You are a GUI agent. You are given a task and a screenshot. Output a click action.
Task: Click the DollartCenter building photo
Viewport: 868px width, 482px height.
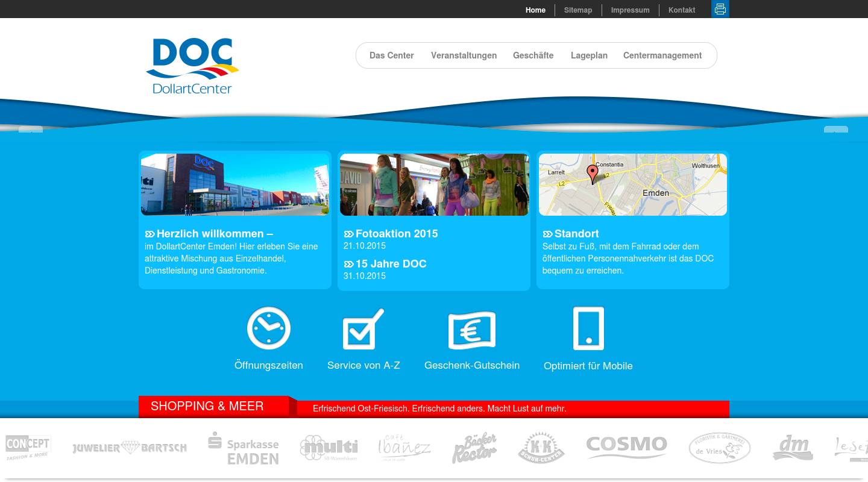click(x=235, y=184)
